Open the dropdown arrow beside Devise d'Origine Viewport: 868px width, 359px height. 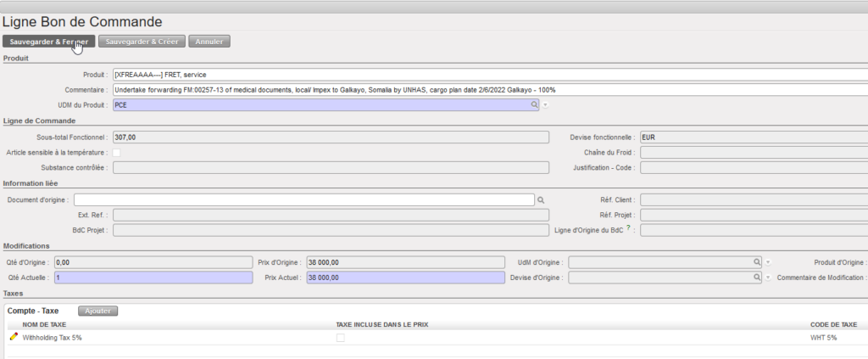768,278
